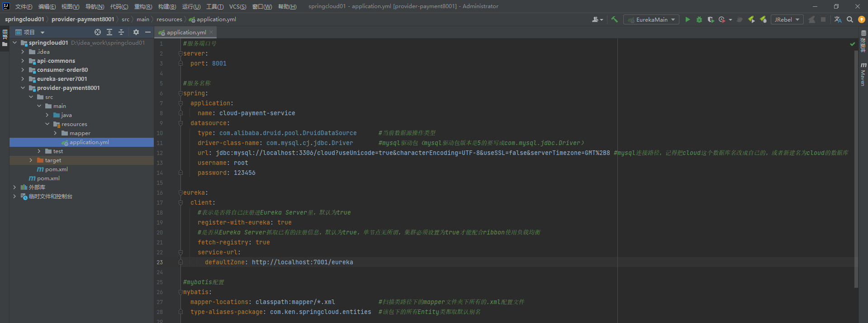
Task: Expand all nodes in project panel
Action: 109,32
